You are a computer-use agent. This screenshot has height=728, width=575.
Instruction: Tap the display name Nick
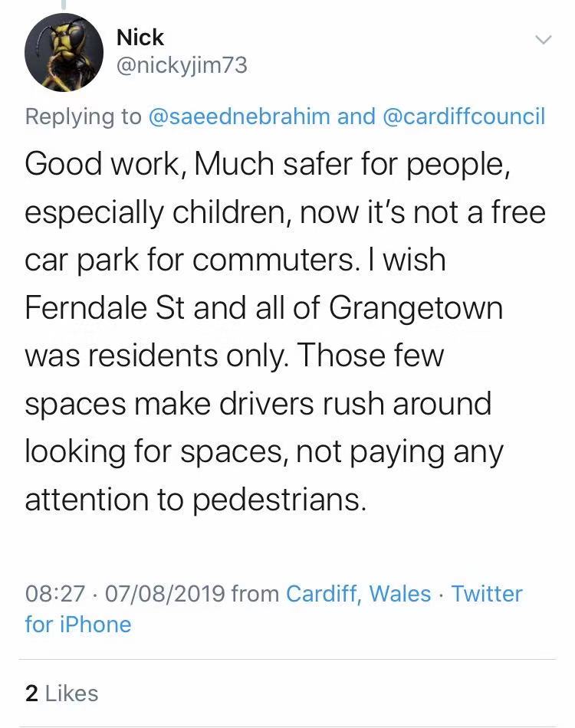140,37
